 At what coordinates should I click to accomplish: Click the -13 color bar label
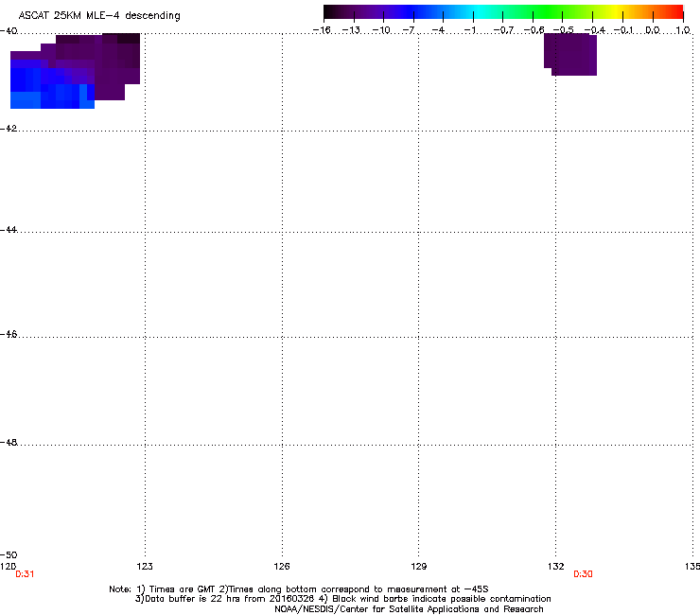tap(351, 30)
